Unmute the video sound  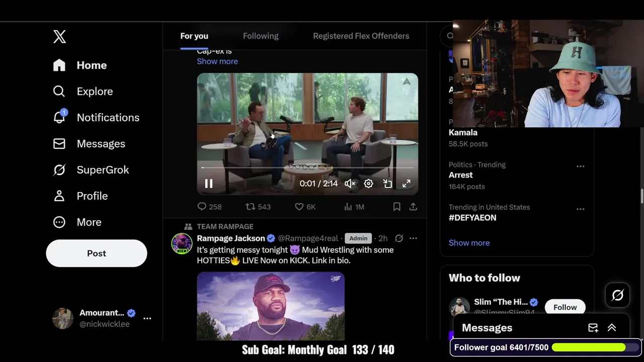350,184
